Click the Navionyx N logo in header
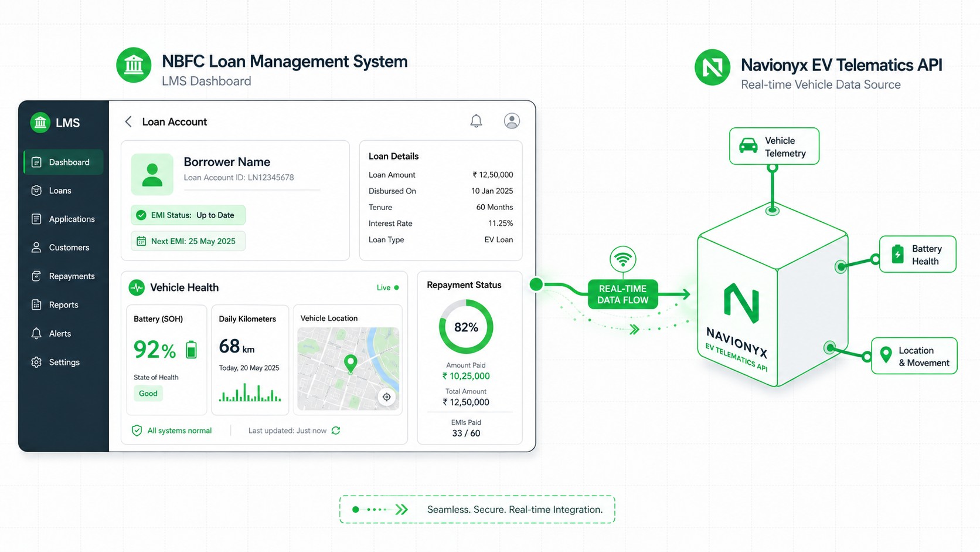This screenshot has width=980, height=552. [712, 67]
